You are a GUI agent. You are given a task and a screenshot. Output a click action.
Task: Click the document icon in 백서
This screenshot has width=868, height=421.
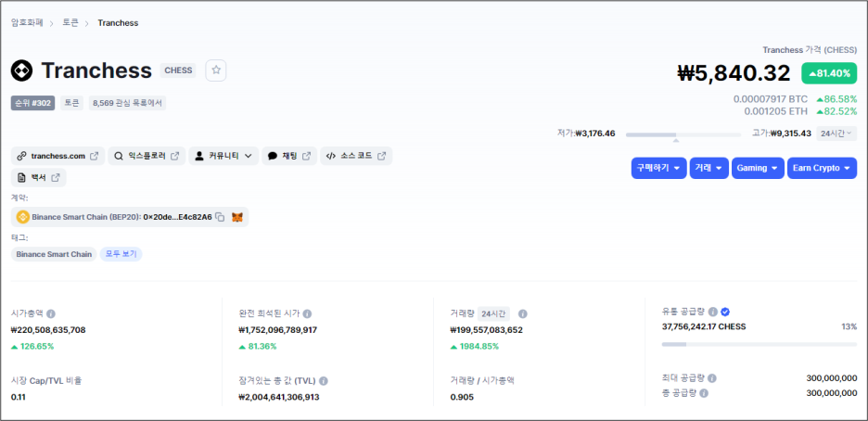coord(21,178)
